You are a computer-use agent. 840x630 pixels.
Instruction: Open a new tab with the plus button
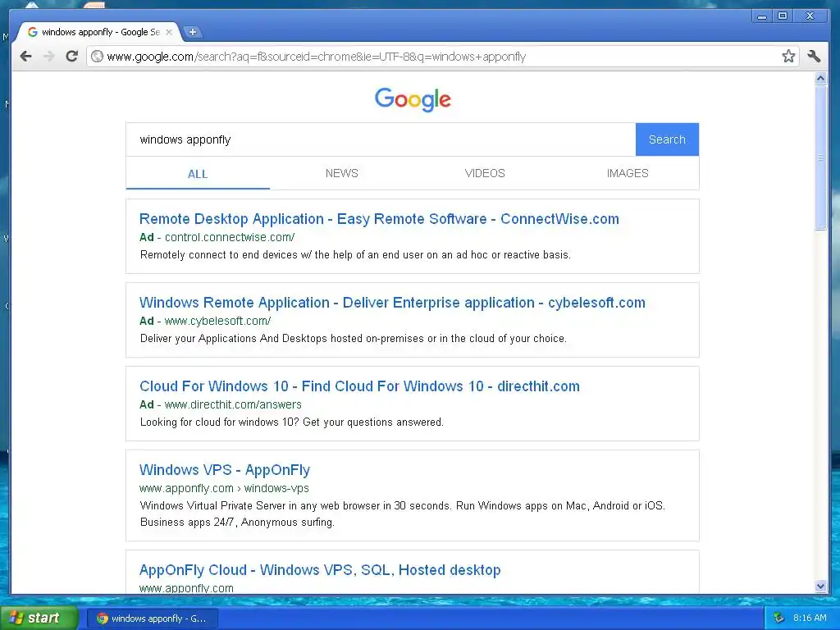pyautogui.click(x=192, y=32)
